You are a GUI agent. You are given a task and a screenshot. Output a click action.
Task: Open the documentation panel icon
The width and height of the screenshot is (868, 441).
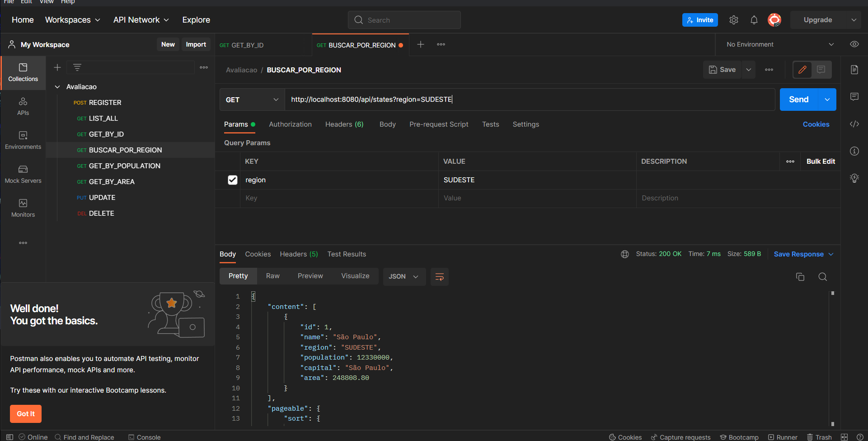coord(854,70)
